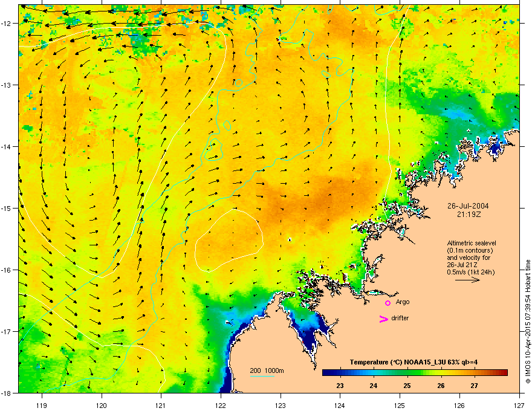Click colorbar tick label 24
The width and height of the screenshot is (532, 411).
coord(373,386)
